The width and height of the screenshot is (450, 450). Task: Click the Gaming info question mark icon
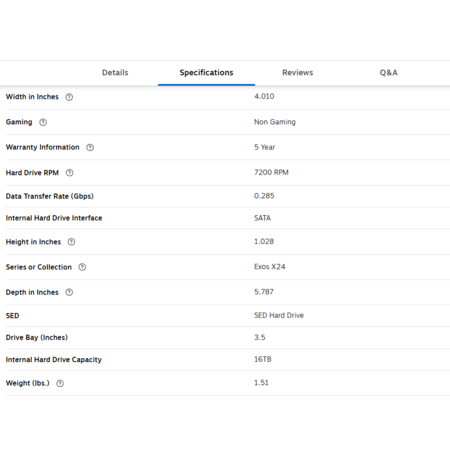pos(43,122)
